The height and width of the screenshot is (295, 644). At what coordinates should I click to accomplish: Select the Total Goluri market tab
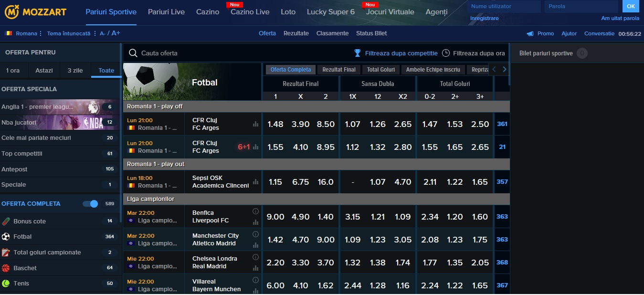click(x=380, y=70)
